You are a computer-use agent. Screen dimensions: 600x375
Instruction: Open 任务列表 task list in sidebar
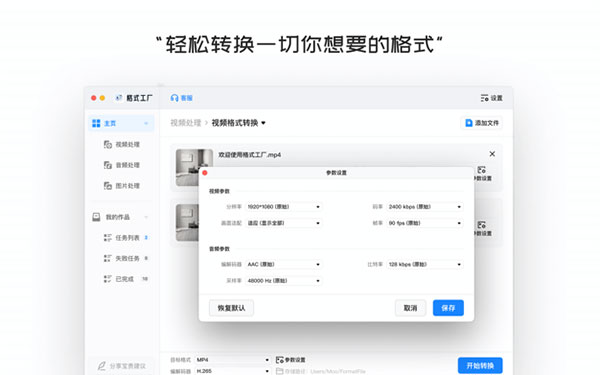click(126, 238)
